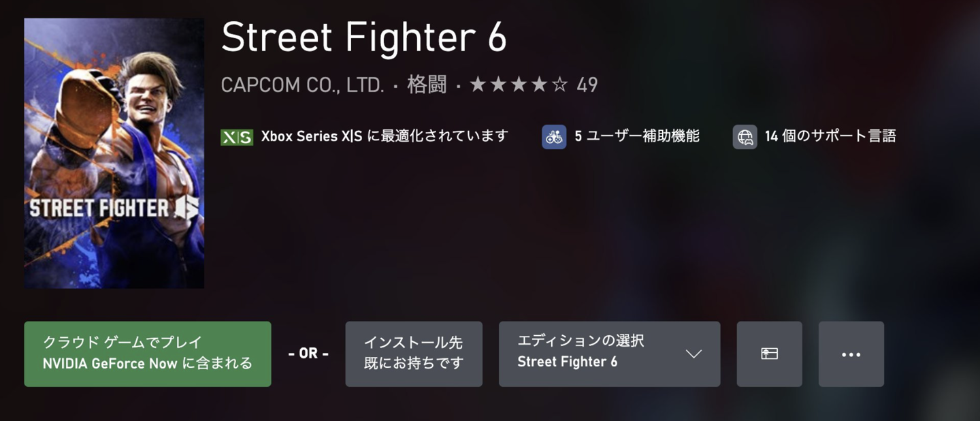
Task: Select the 格闘 genre link
Action: [427, 85]
